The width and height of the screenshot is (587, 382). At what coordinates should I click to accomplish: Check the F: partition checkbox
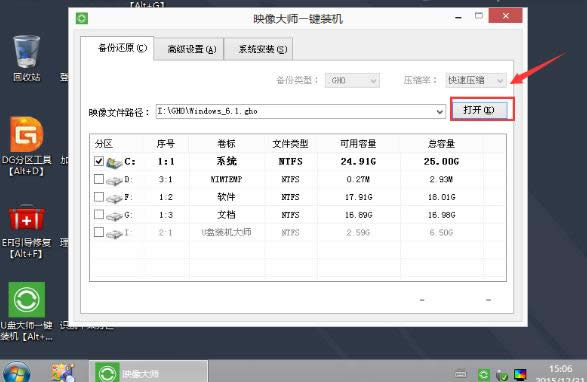click(99, 197)
